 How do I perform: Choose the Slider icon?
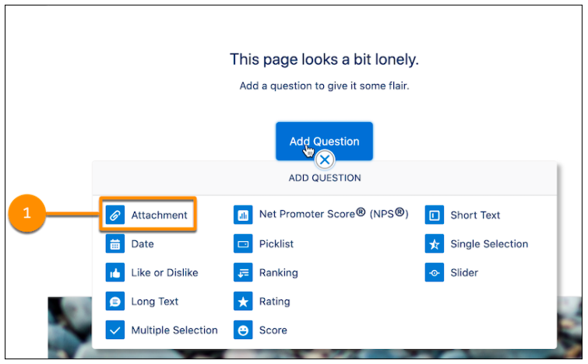pyautogui.click(x=435, y=273)
